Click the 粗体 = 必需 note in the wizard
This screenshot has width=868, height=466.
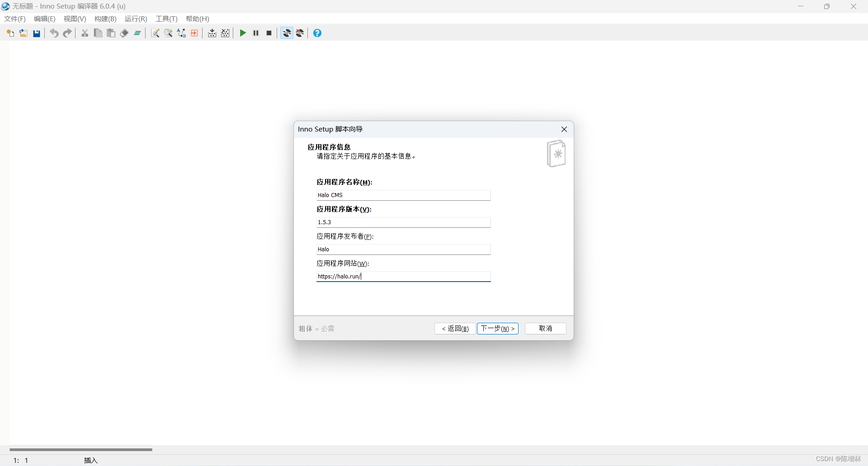pos(316,329)
